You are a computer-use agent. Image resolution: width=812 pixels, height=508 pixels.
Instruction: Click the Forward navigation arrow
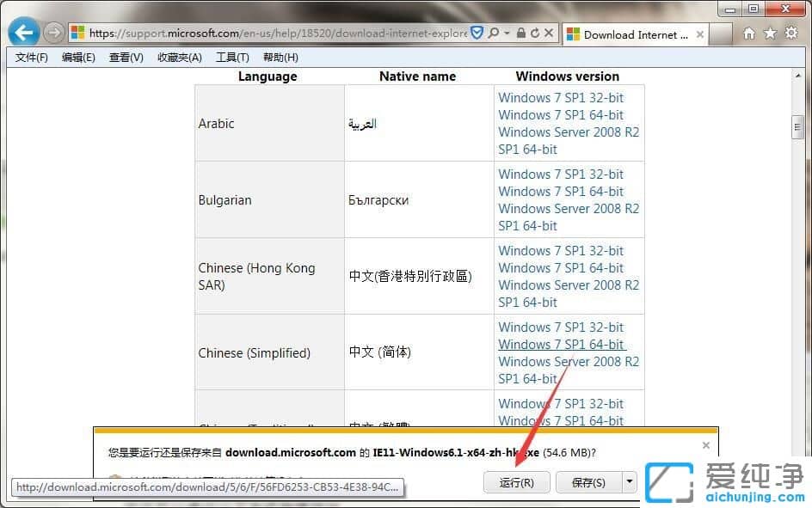click(x=53, y=32)
